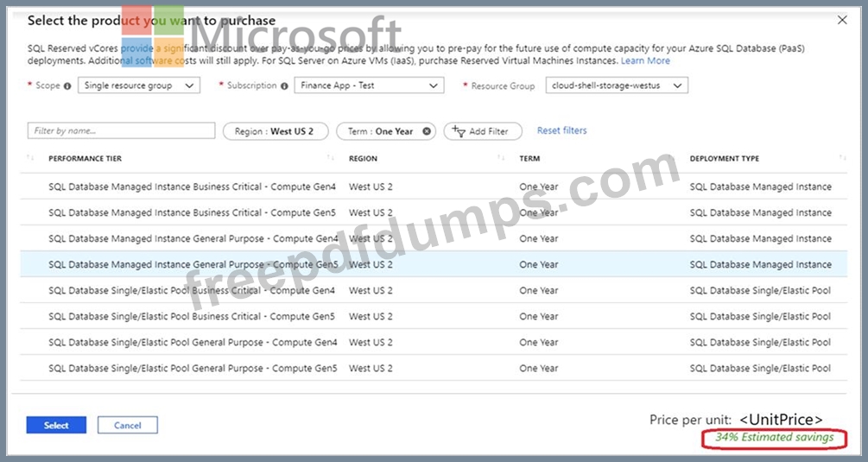Click sort arrows after Deployment Type
868x462 pixels.
tap(842, 158)
